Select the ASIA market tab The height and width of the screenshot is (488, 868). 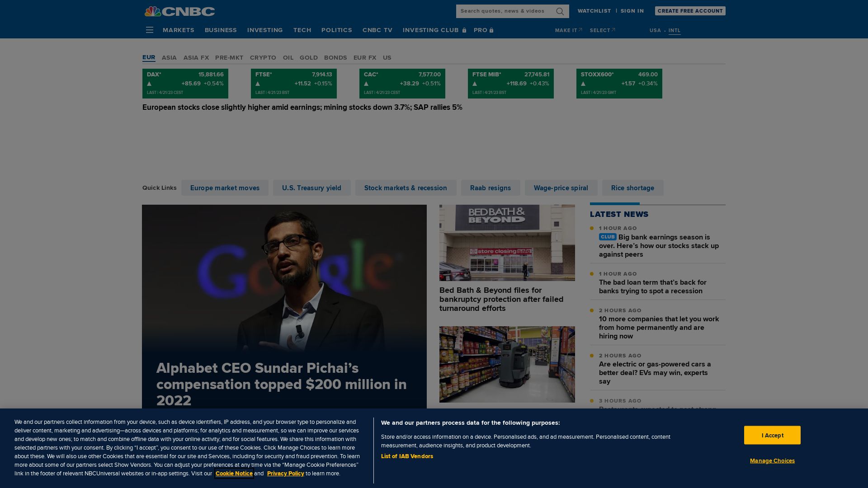coord(169,57)
